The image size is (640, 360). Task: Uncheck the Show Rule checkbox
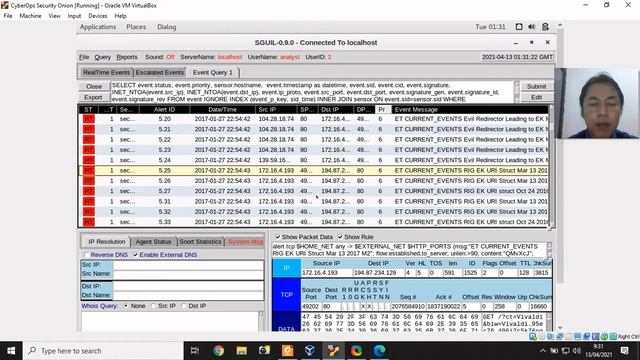pyautogui.click(x=340, y=237)
